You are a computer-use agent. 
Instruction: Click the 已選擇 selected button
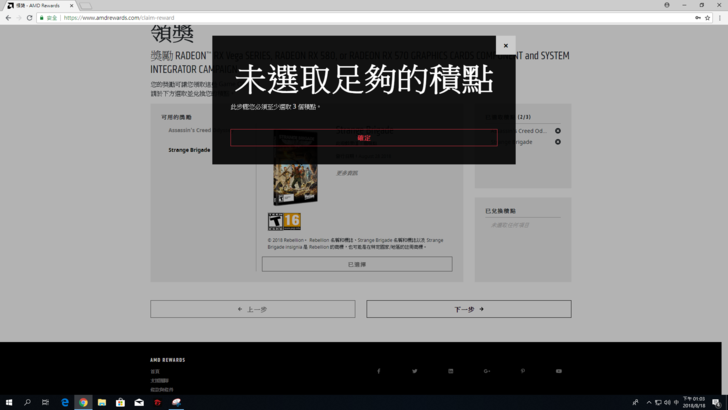pyautogui.click(x=357, y=264)
